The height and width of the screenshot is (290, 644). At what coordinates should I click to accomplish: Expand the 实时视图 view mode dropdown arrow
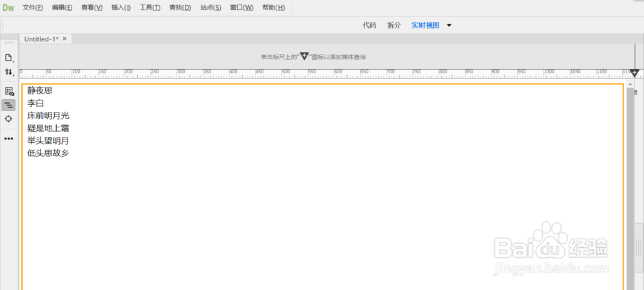click(449, 26)
